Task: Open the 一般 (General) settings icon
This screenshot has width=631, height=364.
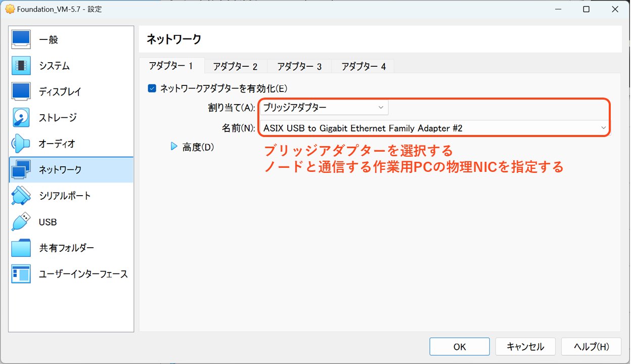Action: click(21, 39)
